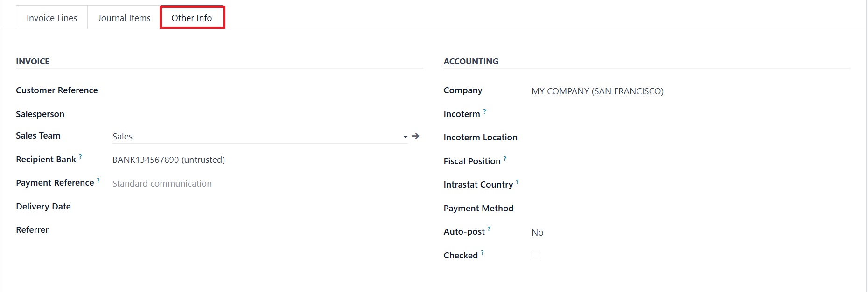Click the Recipient Bank help question mark
This screenshot has width=868, height=292.
(80, 157)
